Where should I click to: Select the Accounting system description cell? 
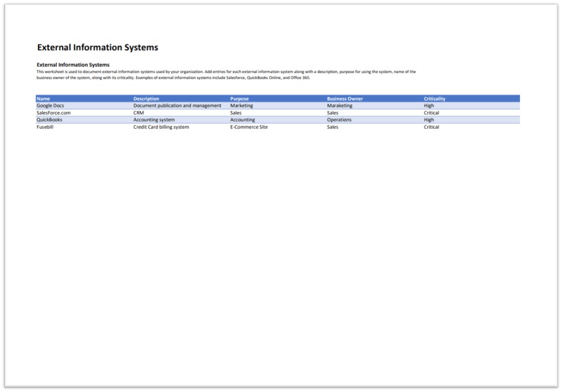(x=154, y=120)
